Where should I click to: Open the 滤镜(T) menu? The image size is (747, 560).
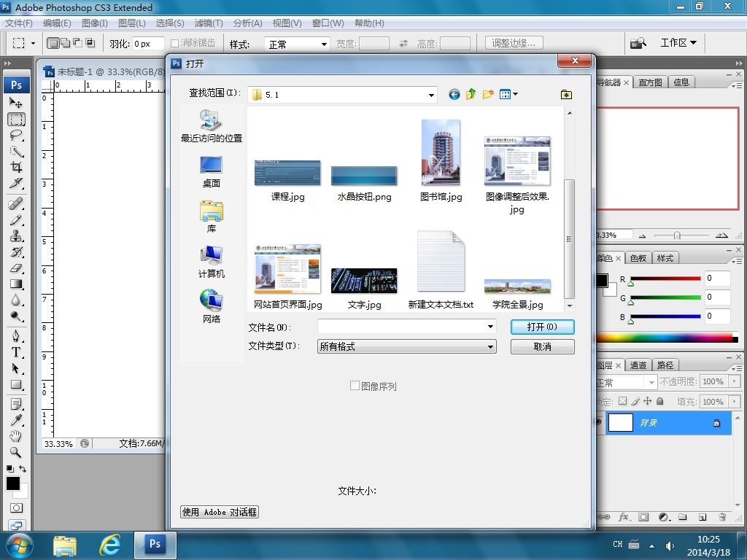click(x=208, y=23)
